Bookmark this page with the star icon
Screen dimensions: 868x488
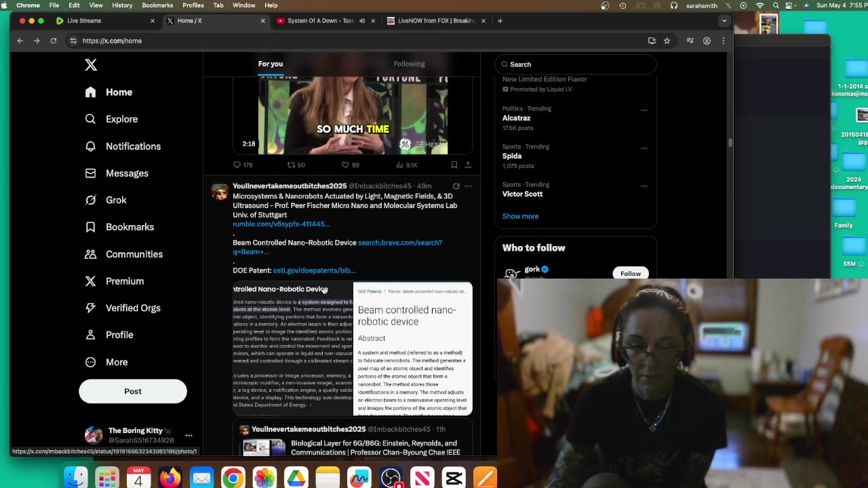tap(667, 41)
